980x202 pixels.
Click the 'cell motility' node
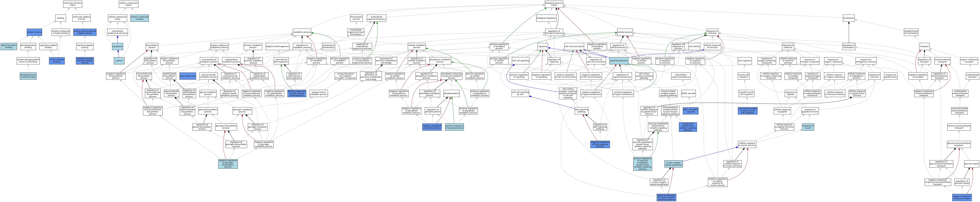[x=694, y=46]
